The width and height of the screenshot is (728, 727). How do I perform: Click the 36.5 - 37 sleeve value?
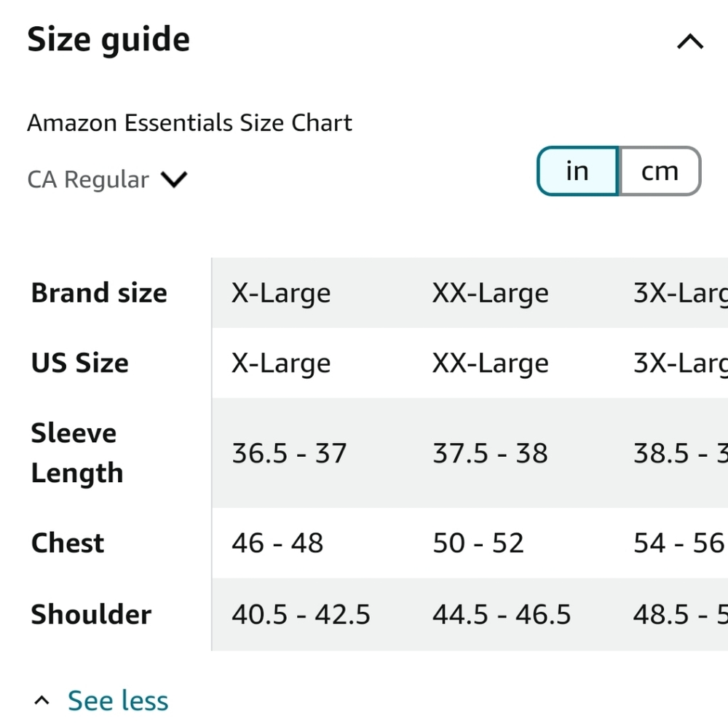click(288, 452)
